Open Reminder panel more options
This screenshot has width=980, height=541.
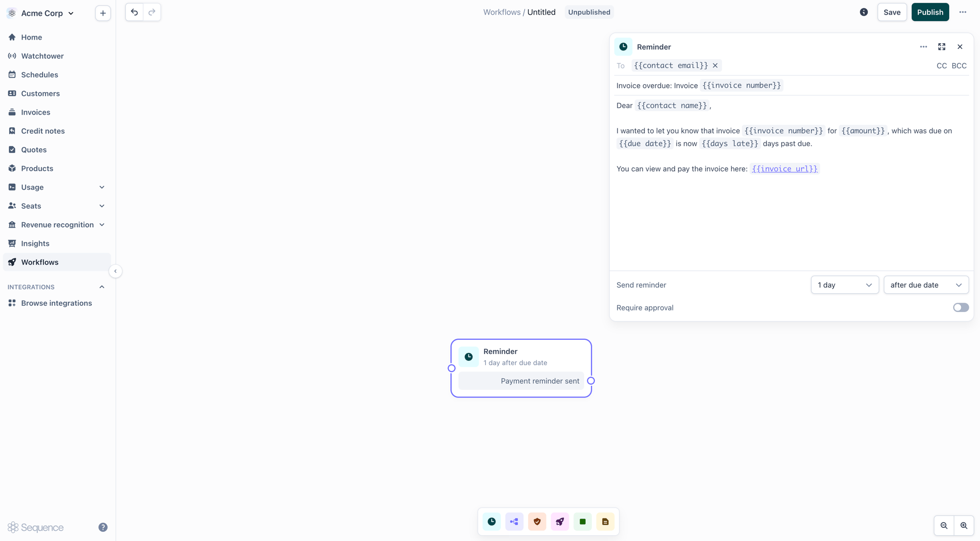924,47
